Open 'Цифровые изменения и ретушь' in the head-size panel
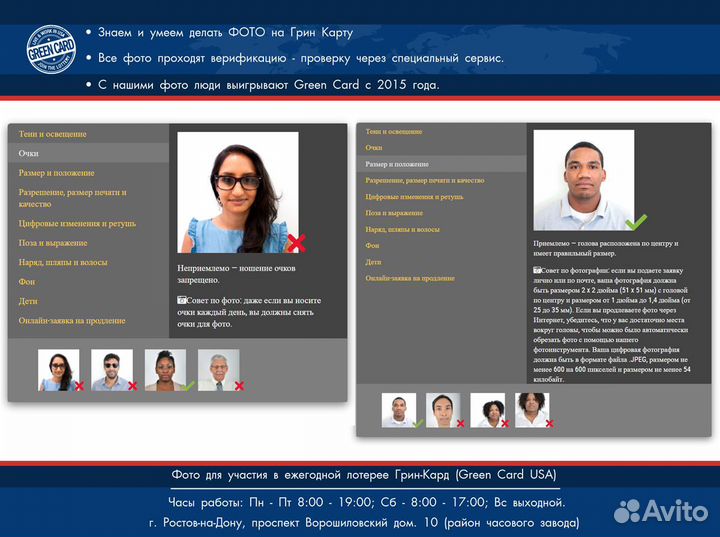Image resolution: width=720 pixels, height=537 pixels. tap(414, 197)
